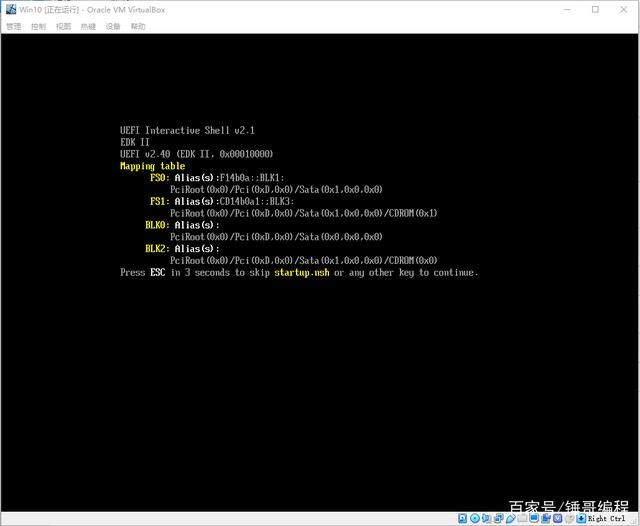
Task: Click the network adapter status icon
Action: (x=498, y=518)
